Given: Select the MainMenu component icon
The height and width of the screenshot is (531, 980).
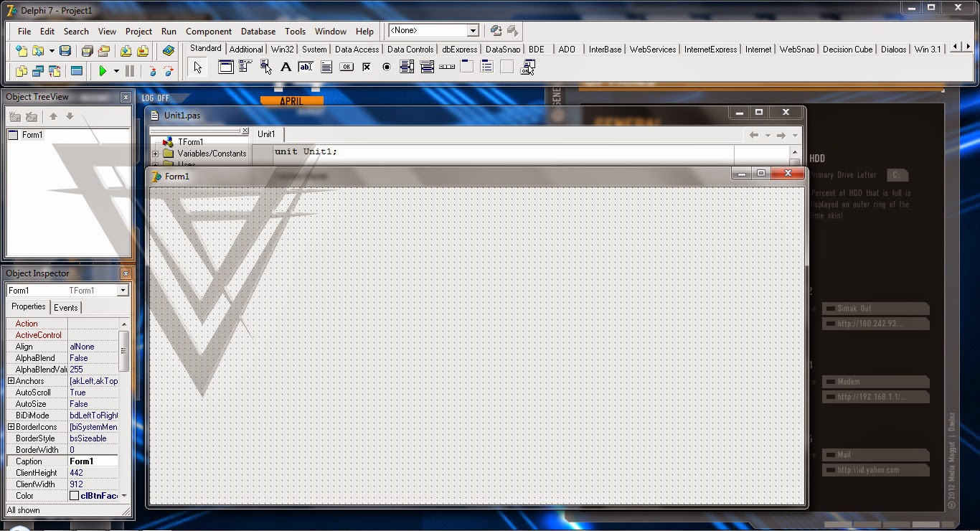Looking at the screenshot, I should coord(245,67).
